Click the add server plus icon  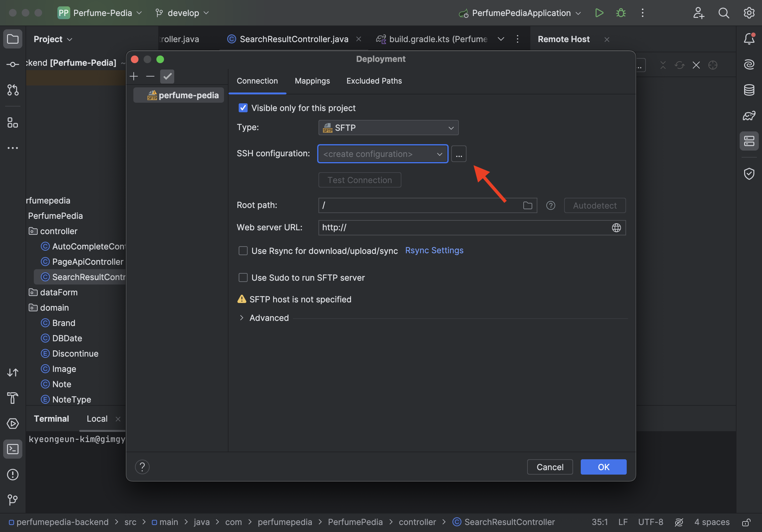click(x=134, y=76)
